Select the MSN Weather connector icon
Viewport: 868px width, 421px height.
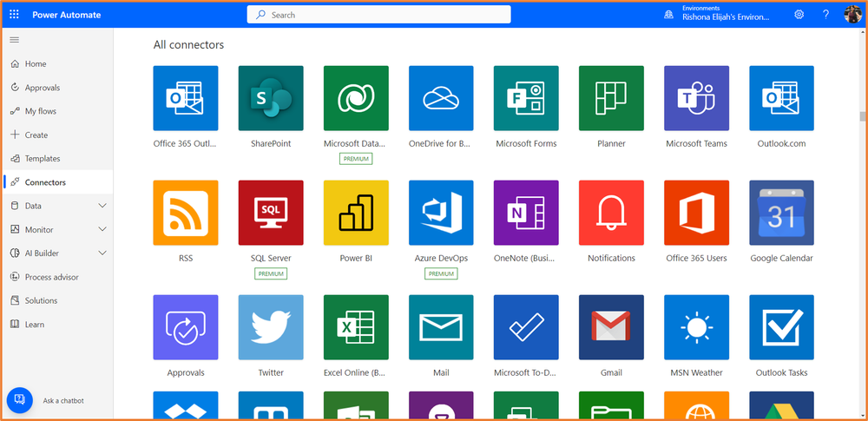[696, 327]
